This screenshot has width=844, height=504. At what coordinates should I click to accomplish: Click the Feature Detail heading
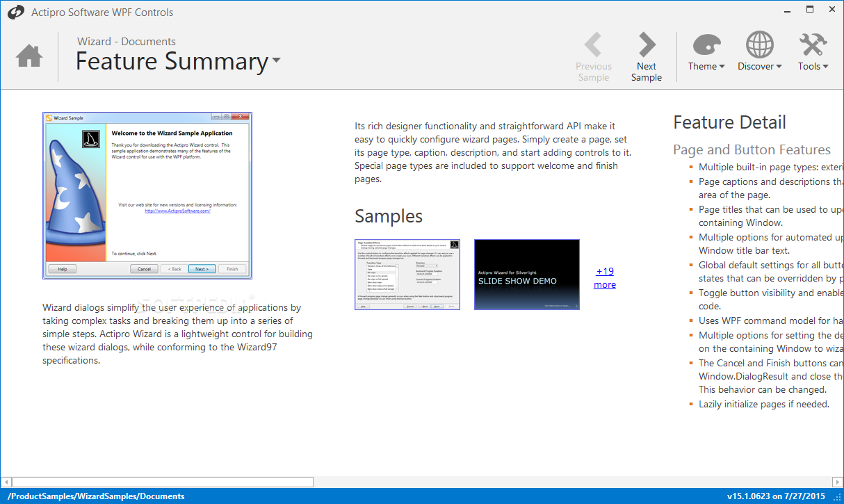coord(729,122)
